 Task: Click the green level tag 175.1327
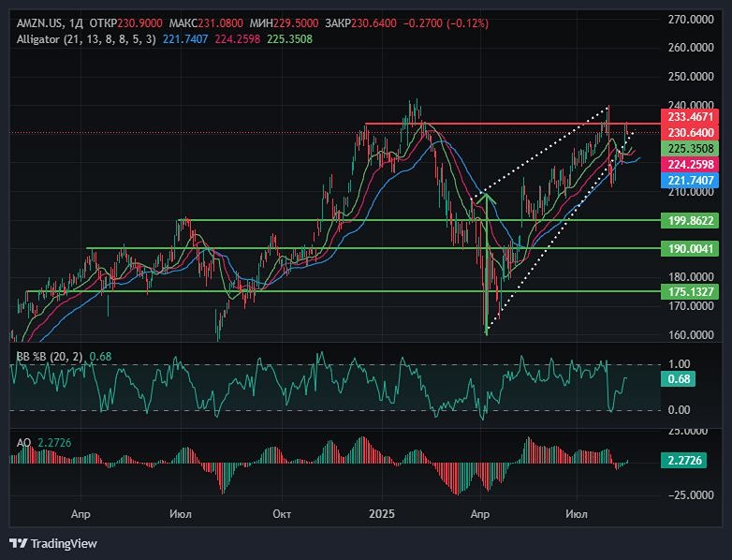(691, 292)
